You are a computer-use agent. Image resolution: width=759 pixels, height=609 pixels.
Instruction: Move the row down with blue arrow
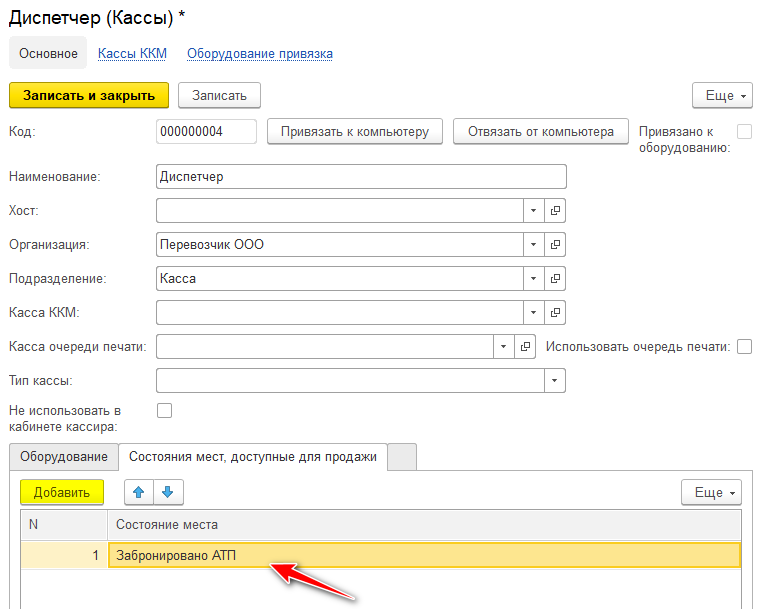[168, 492]
